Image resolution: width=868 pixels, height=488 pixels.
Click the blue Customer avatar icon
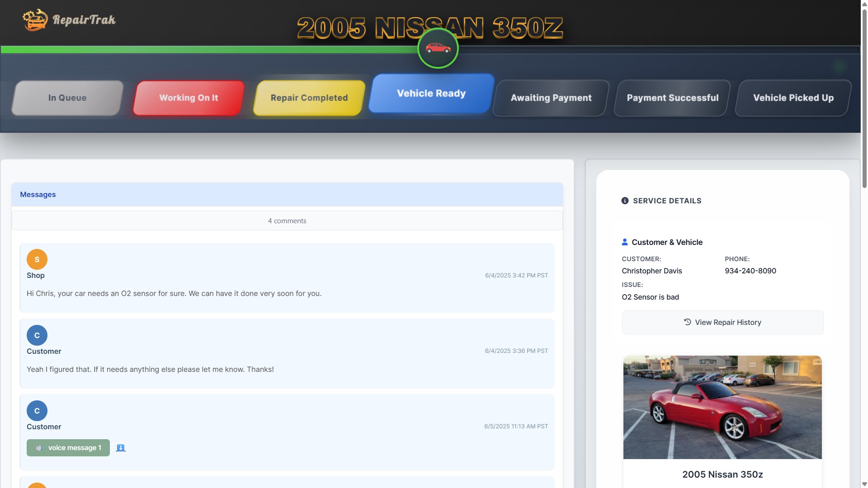point(37,335)
